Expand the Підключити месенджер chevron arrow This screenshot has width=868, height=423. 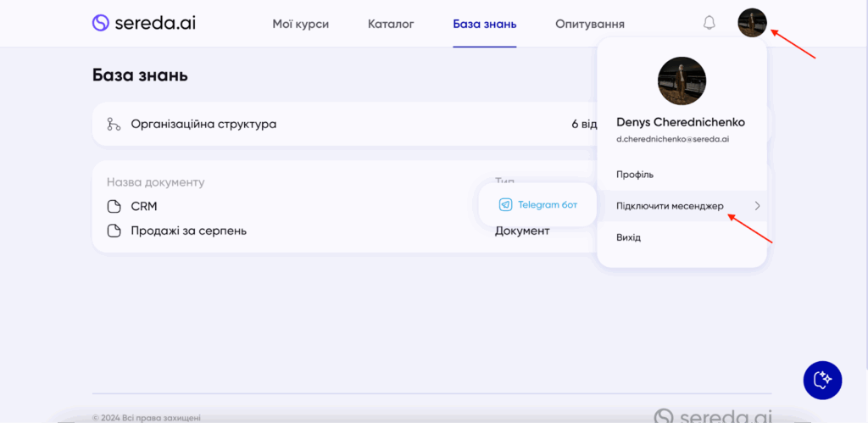[x=757, y=205]
